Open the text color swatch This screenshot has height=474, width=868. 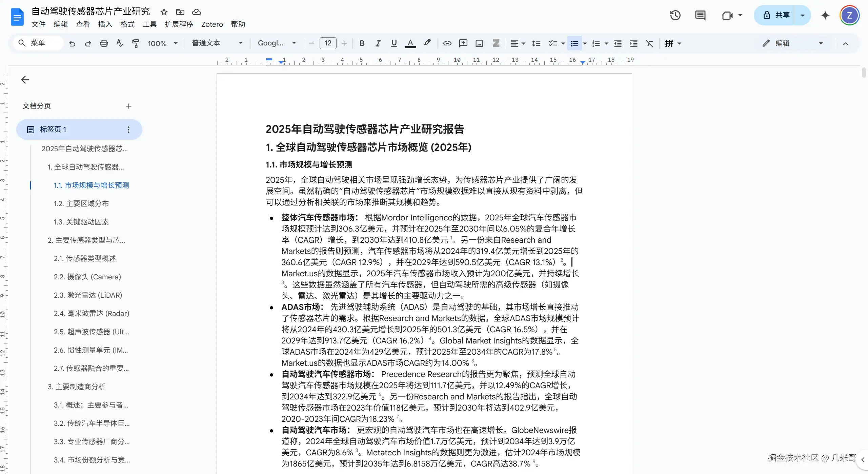coord(410,43)
